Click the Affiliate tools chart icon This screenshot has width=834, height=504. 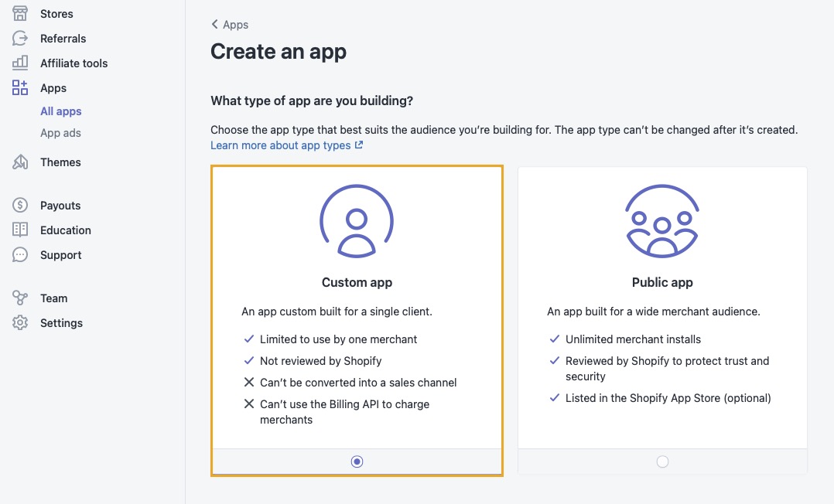coord(20,63)
